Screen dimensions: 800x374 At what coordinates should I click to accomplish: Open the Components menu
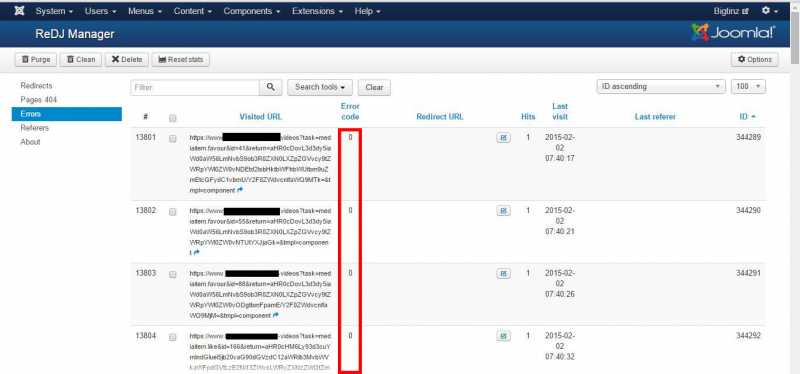pos(251,11)
